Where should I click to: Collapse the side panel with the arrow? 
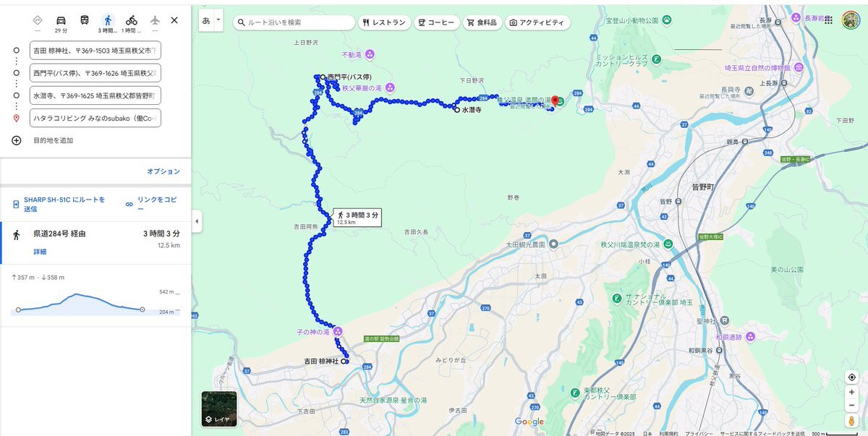197,221
